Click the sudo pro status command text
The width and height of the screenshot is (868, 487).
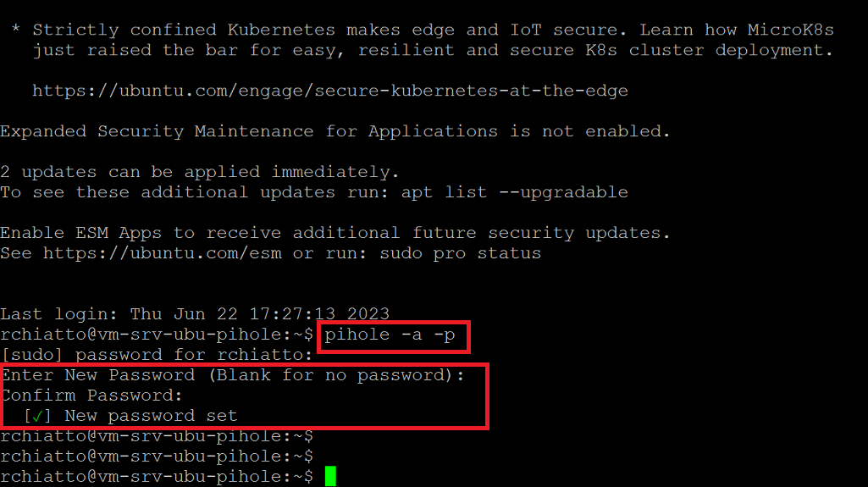click(460, 253)
